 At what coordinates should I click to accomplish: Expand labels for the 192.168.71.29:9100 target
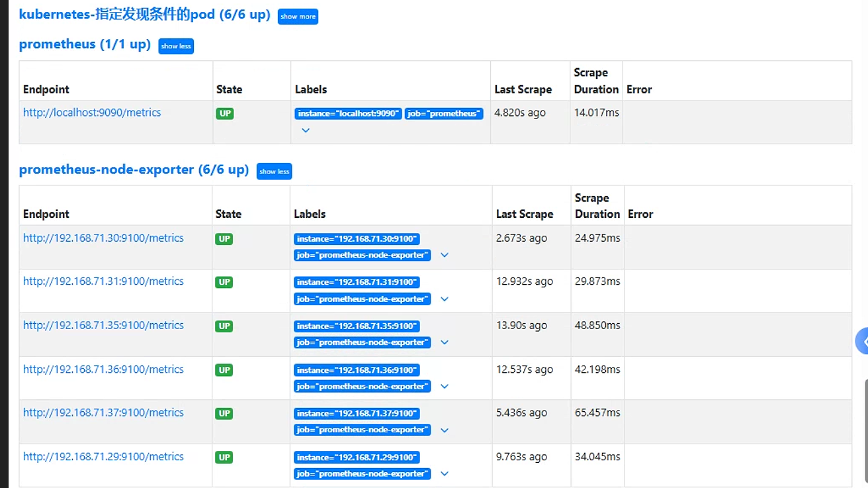[445, 473]
